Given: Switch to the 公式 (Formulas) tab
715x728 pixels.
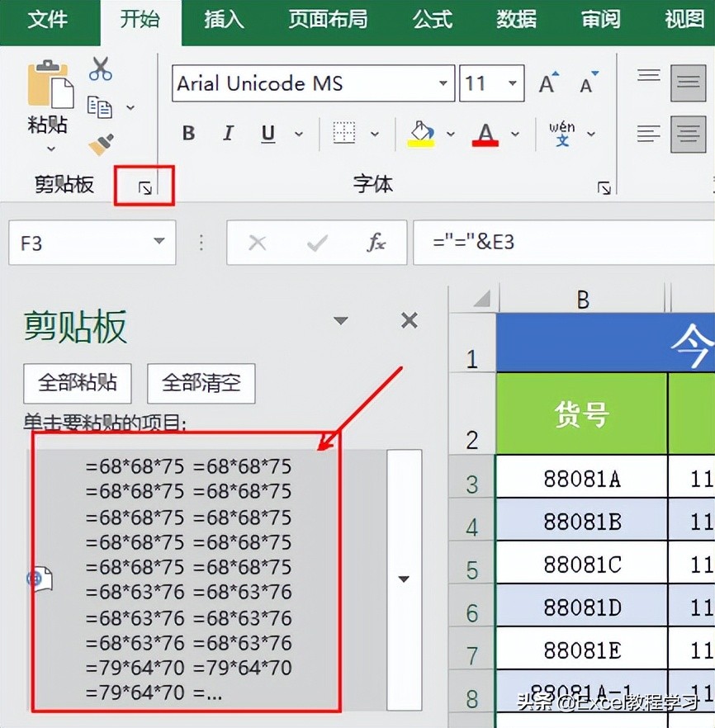Looking at the screenshot, I should pyautogui.click(x=433, y=20).
